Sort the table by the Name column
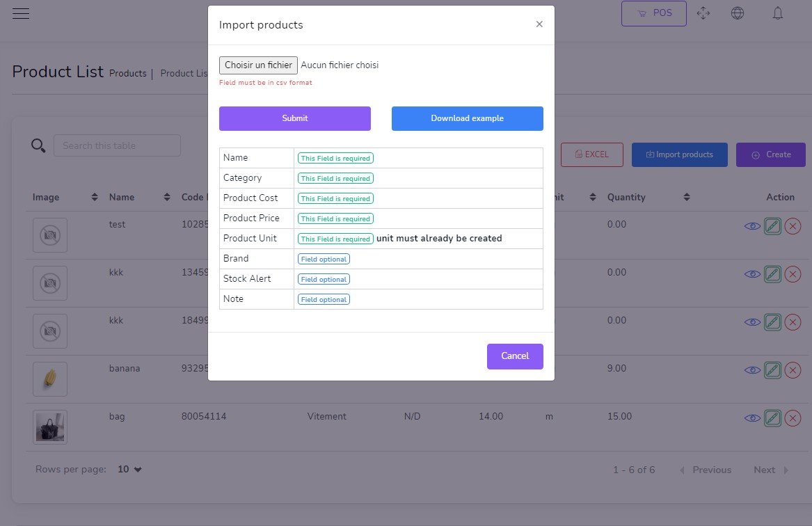The image size is (812, 526). click(166, 197)
